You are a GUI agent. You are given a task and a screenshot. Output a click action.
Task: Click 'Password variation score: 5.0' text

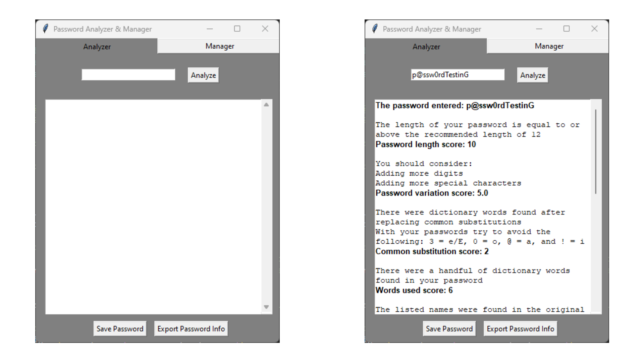point(432,193)
